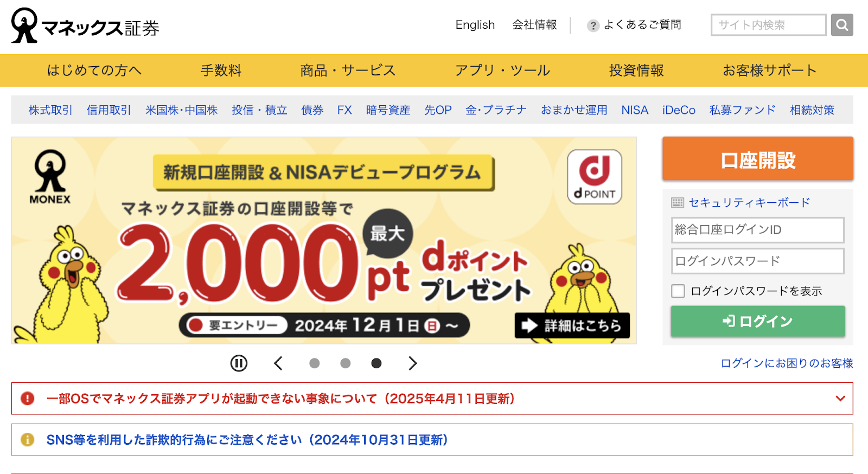Click the green ログイン button
The width and height of the screenshot is (868, 474).
tap(758, 321)
